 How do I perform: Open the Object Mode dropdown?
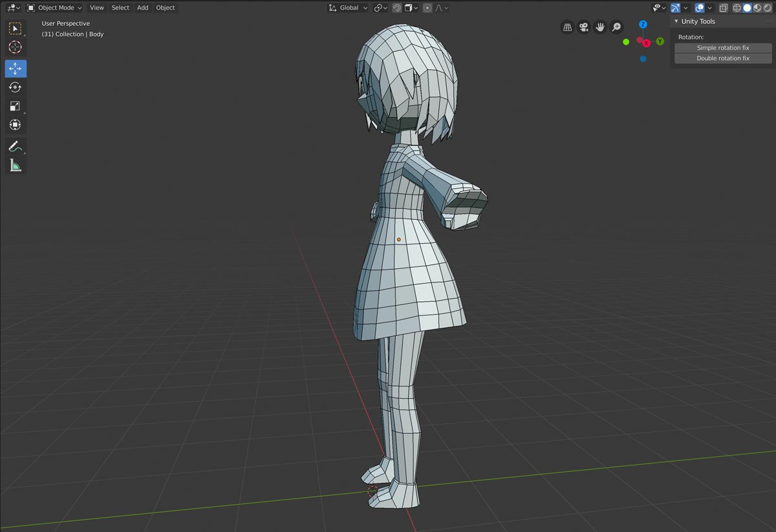click(x=55, y=8)
